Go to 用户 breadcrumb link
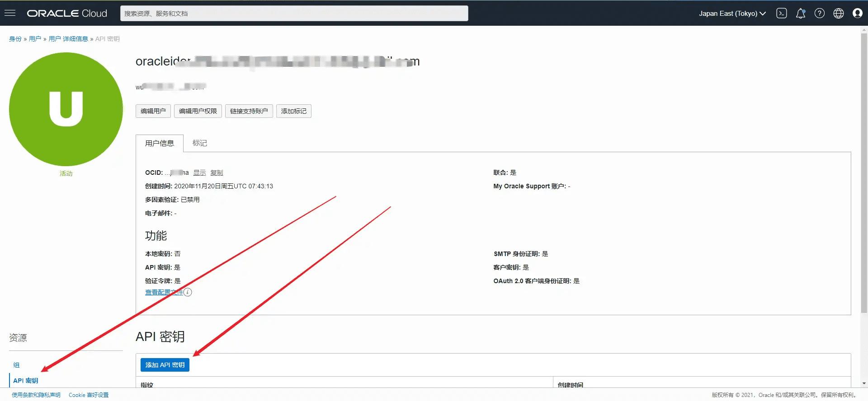The height and width of the screenshot is (401, 868). point(35,39)
